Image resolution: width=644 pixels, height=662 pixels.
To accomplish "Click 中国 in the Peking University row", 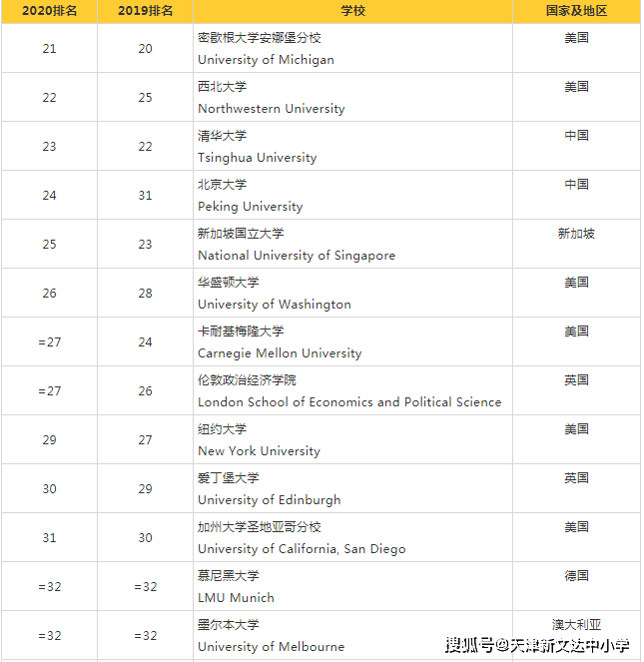I will point(576,185).
